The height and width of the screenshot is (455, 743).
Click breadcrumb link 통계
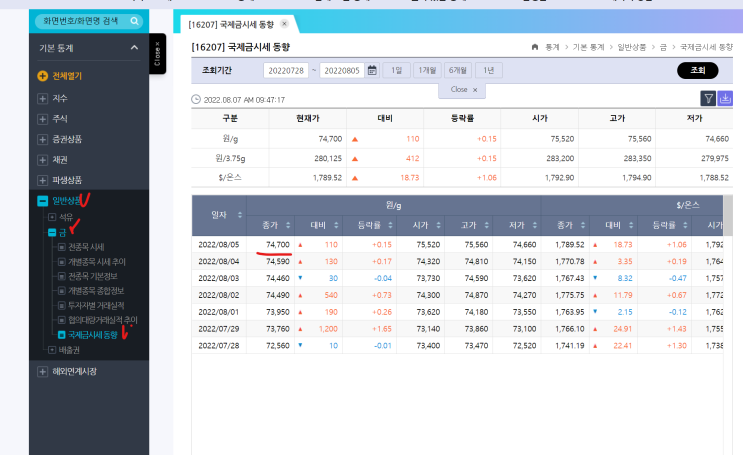click(x=553, y=47)
